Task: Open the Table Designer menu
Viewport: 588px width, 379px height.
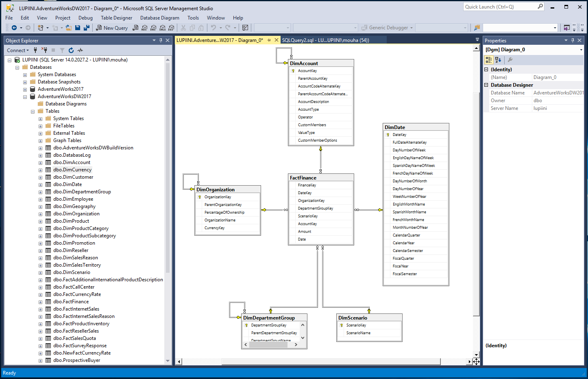Action: (117, 18)
